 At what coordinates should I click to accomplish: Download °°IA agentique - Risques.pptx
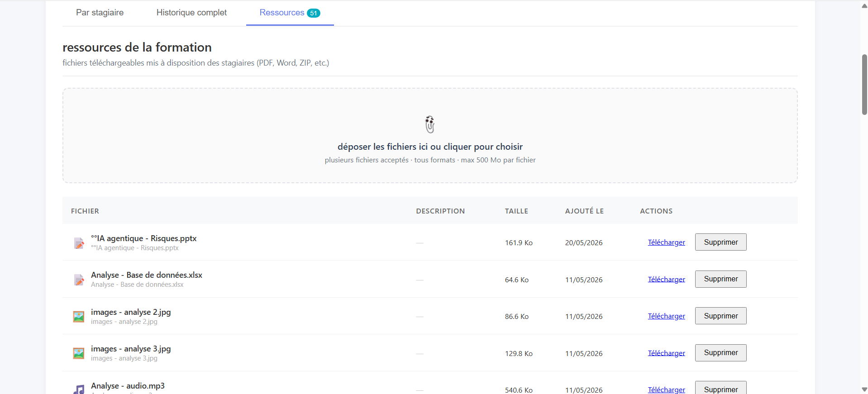(x=666, y=242)
